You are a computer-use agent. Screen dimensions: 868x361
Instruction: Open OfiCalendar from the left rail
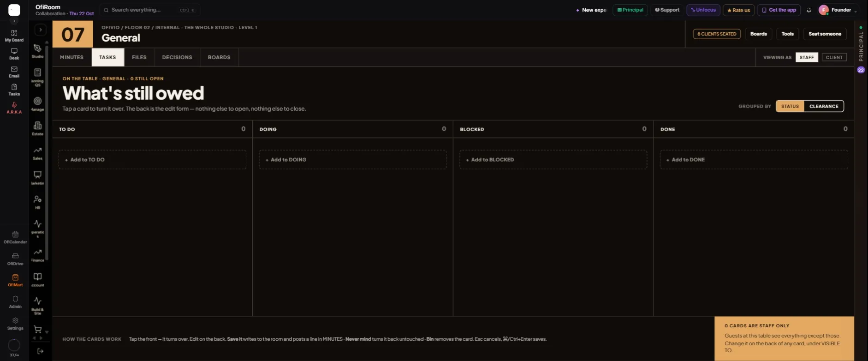point(15,237)
